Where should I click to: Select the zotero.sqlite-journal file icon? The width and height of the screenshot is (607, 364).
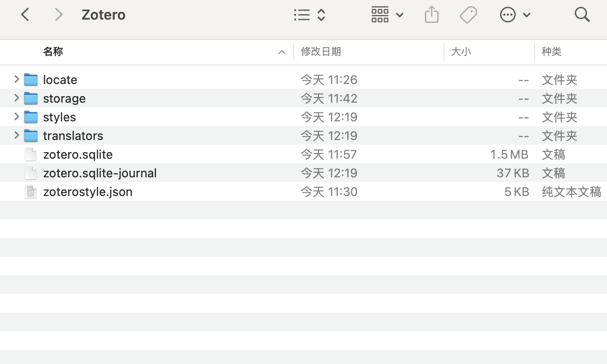click(31, 173)
